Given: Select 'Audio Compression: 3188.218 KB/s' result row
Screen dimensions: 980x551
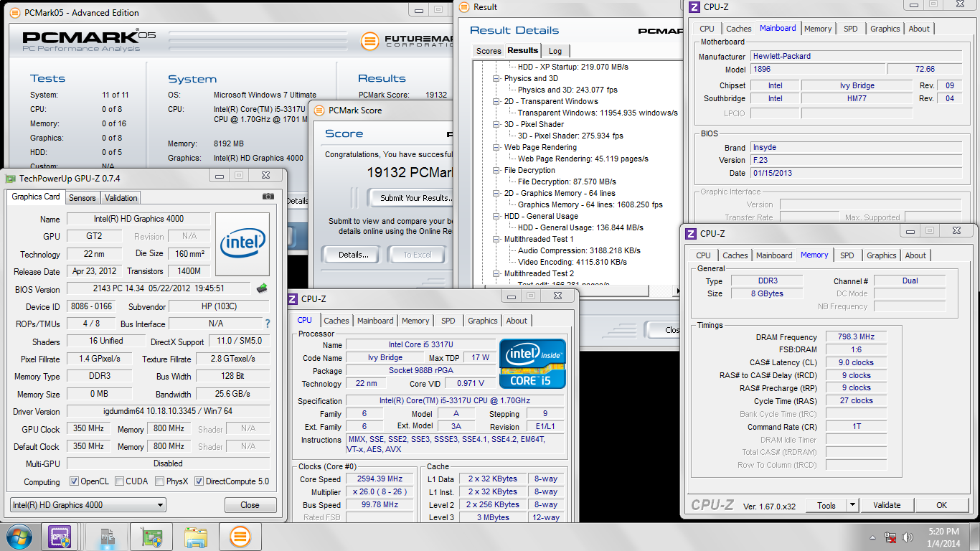Looking at the screenshot, I should (579, 250).
